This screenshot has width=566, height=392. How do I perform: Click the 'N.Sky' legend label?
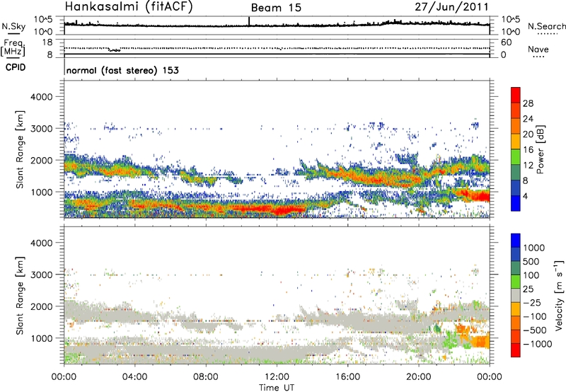(13, 26)
